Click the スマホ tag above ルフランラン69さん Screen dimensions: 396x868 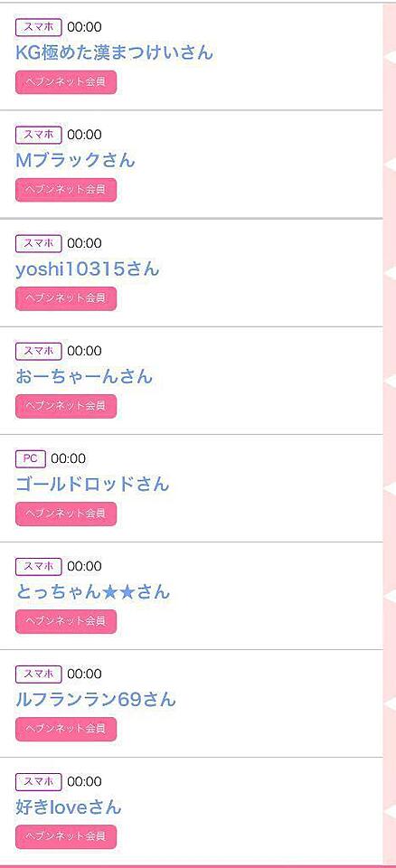38,674
